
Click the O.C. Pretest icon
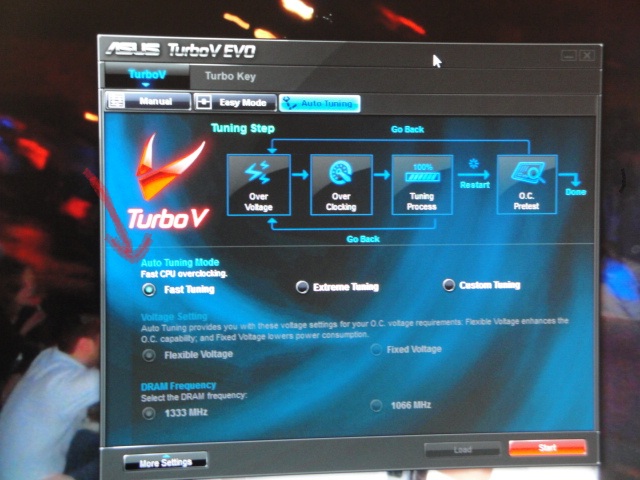click(x=528, y=173)
